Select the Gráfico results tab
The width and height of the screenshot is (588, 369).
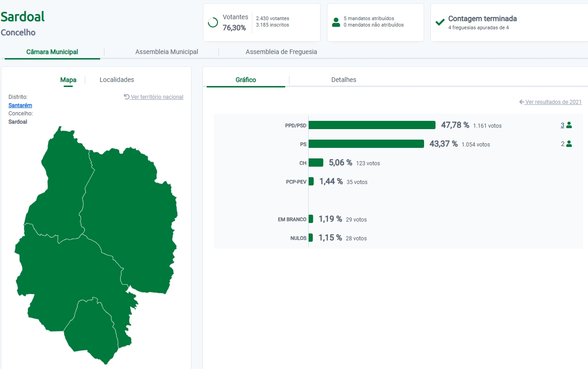(x=245, y=80)
